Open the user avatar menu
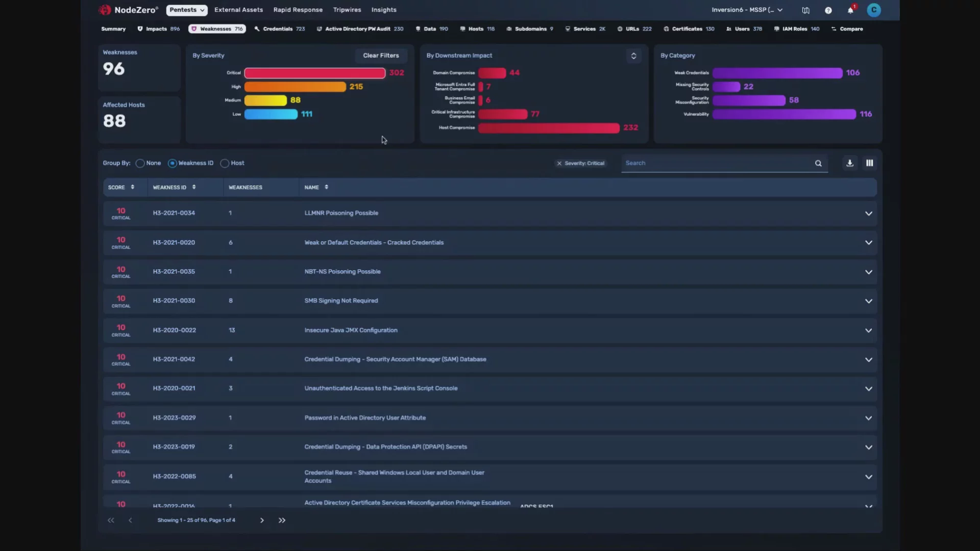The height and width of the screenshot is (551, 980). pos(874,10)
